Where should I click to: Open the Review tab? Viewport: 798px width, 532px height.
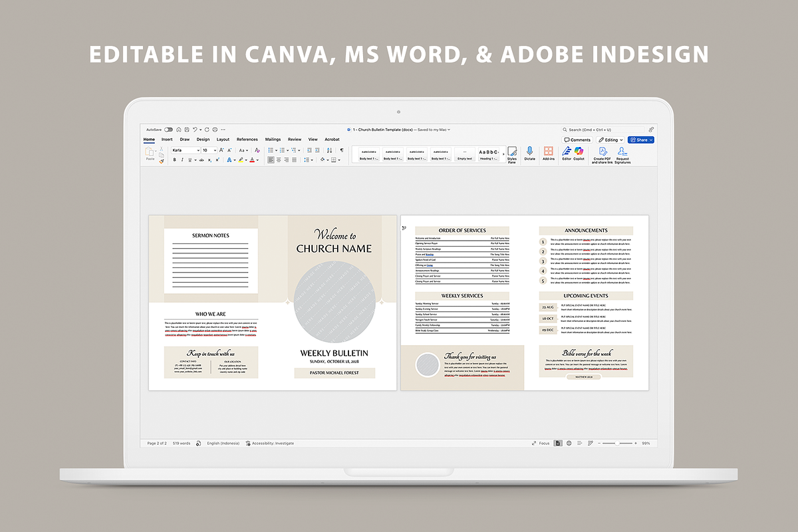coord(295,140)
